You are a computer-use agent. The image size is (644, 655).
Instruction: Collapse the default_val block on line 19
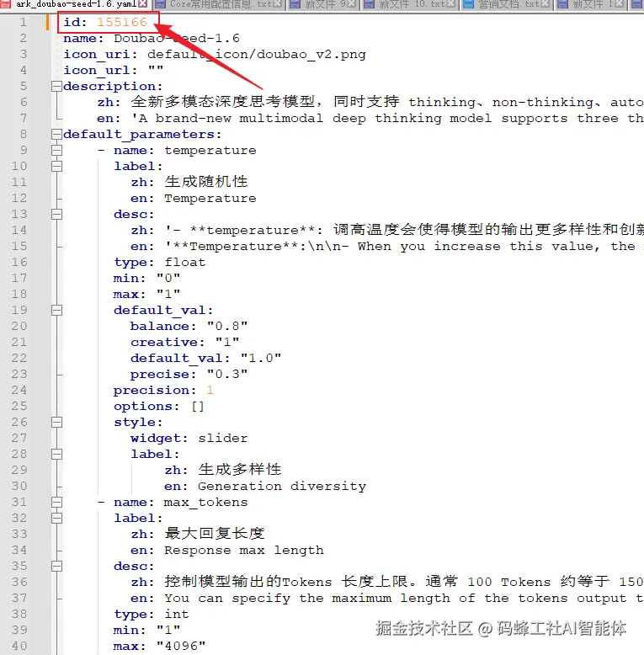56,311
